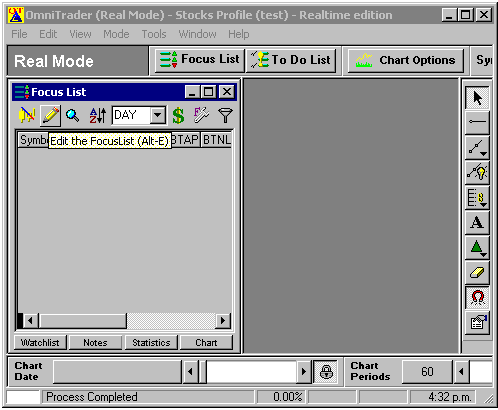The image size is (498, 410).
Task: Select the eraser tool in side toolbar
Action: click(x=477, y=273)
